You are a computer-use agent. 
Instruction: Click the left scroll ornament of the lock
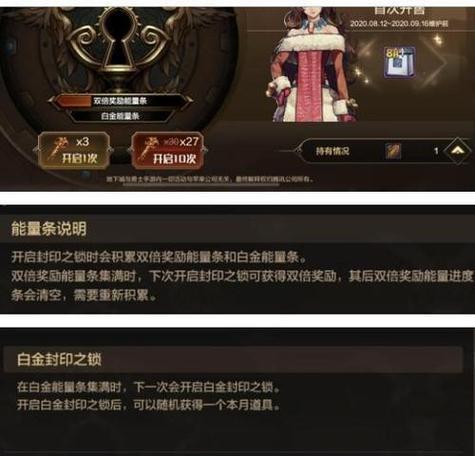pyautogui.click(x=84, y=45)
